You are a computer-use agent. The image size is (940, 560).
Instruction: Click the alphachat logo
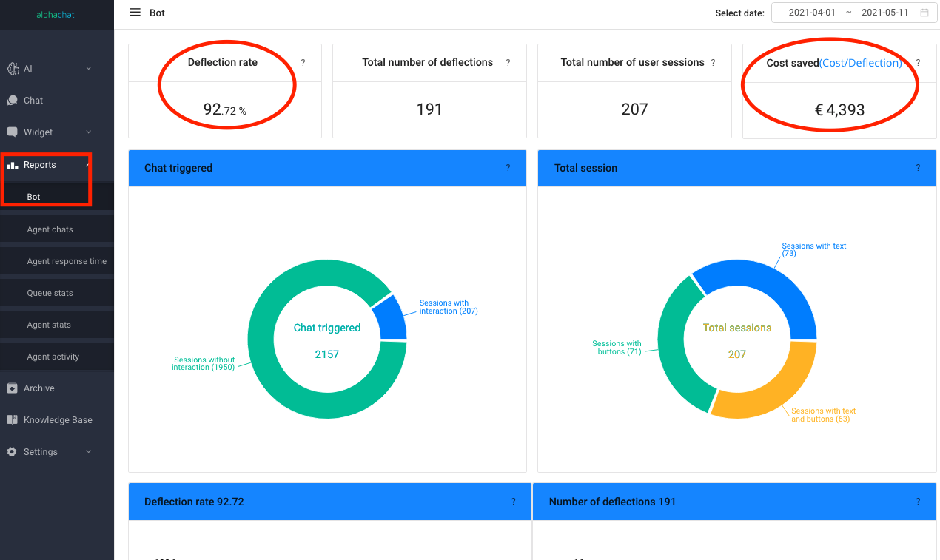pyautogui.click(x=56, y=15)
